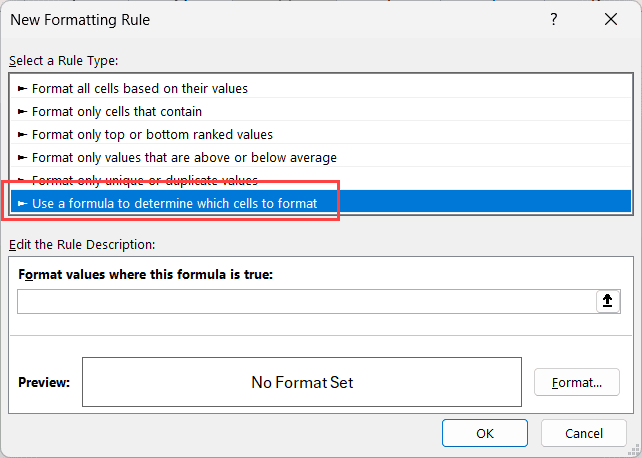This screenshot has width=642, height=458.
Task: Click the 'Preview:' label
Action: point(44,382)
